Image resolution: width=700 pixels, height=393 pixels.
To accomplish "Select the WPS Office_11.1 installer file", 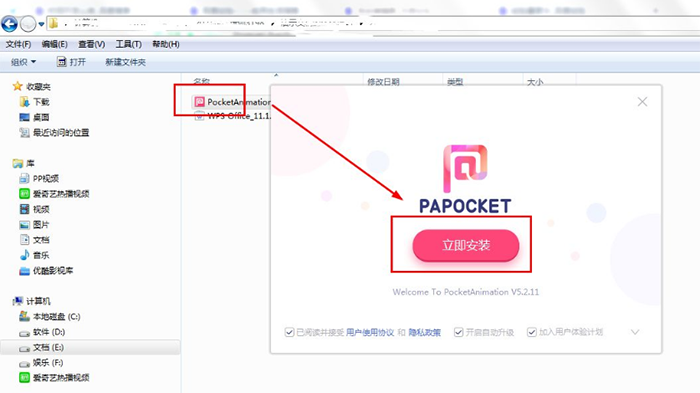I will click(x=233, y=116).
